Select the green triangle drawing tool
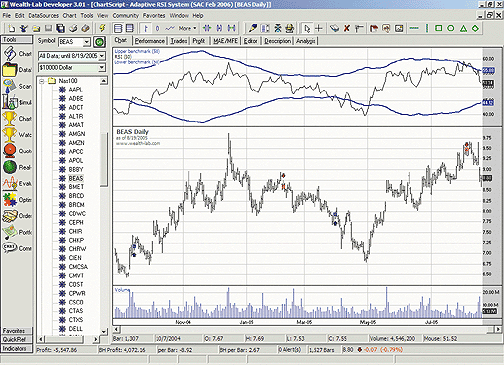Image resolution: width=504 pixels, height=365 pixels. coord(463,28)
